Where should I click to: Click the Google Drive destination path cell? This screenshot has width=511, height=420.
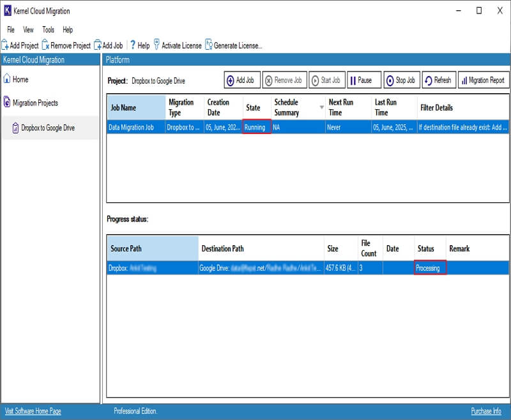(261, 268)
